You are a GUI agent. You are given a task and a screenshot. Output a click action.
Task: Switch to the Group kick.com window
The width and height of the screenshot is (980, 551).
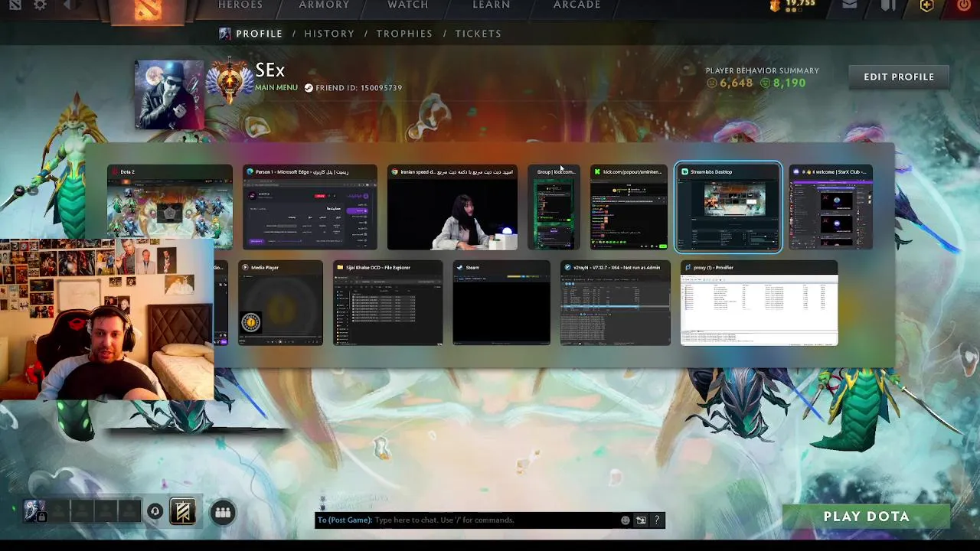click(554, 207)
